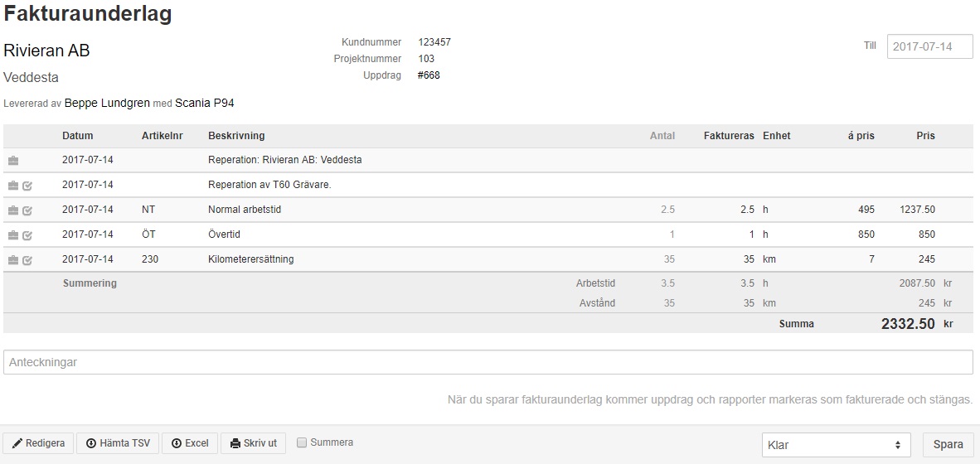Save invoice with Spara button
Screen dimensions: 980x464
tap(948, 445)
